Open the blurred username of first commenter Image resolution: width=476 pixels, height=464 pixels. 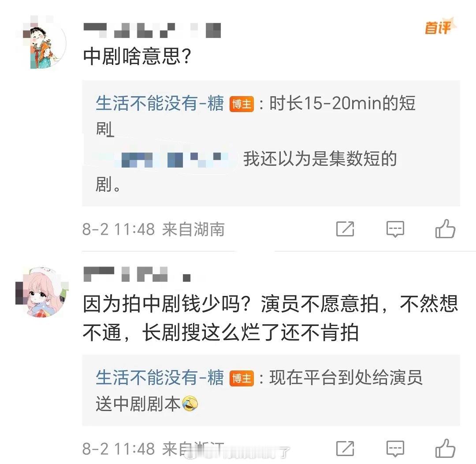pyautogui.click(x=152, y=30)
